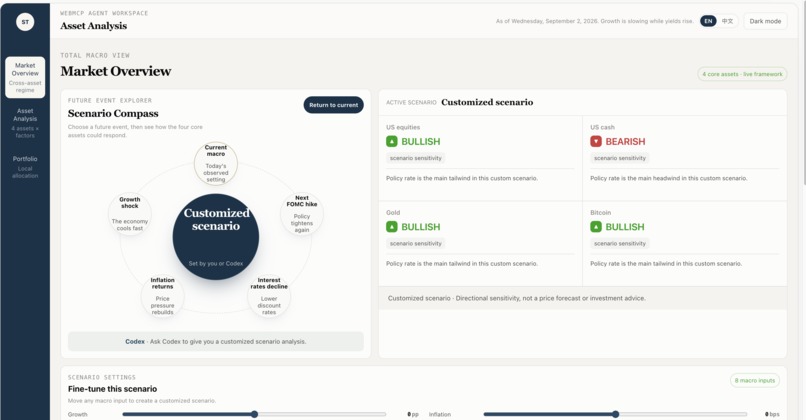Click the US equities scenario sensitivity tag

[416, 158]
